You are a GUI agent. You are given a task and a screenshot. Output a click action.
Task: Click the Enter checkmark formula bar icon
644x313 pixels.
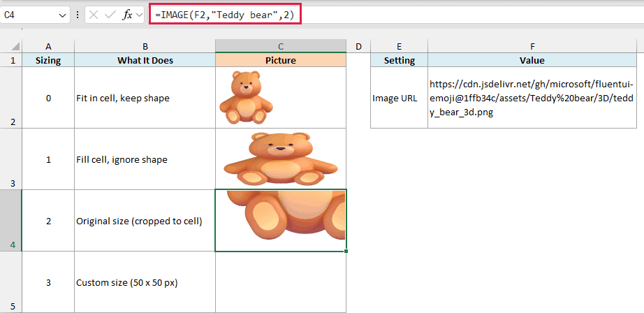[110, 15]
